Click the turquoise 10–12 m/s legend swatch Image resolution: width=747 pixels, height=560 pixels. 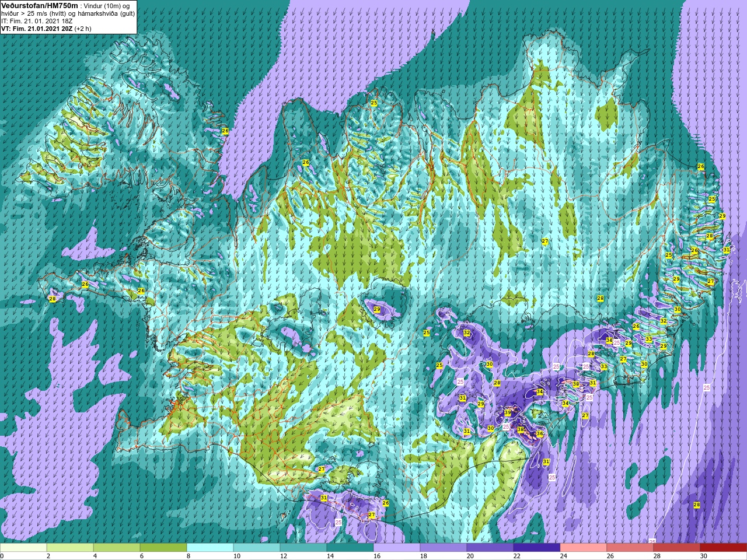coord(257,548)
